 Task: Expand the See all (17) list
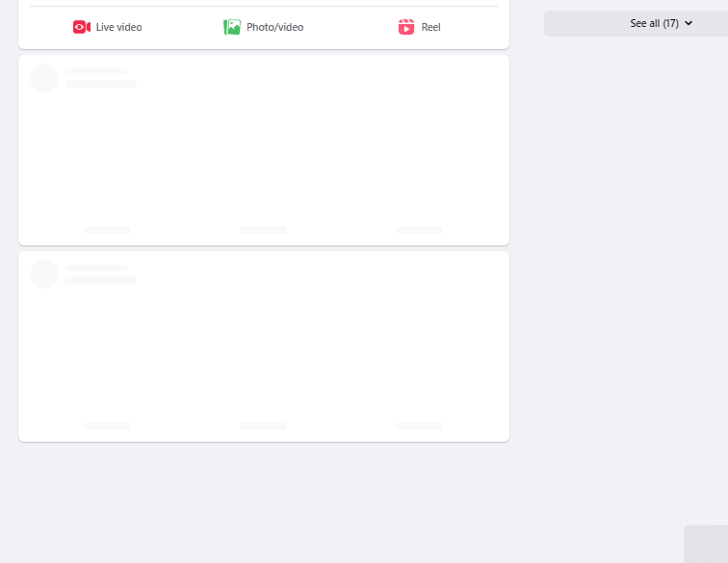click(637, 23)
